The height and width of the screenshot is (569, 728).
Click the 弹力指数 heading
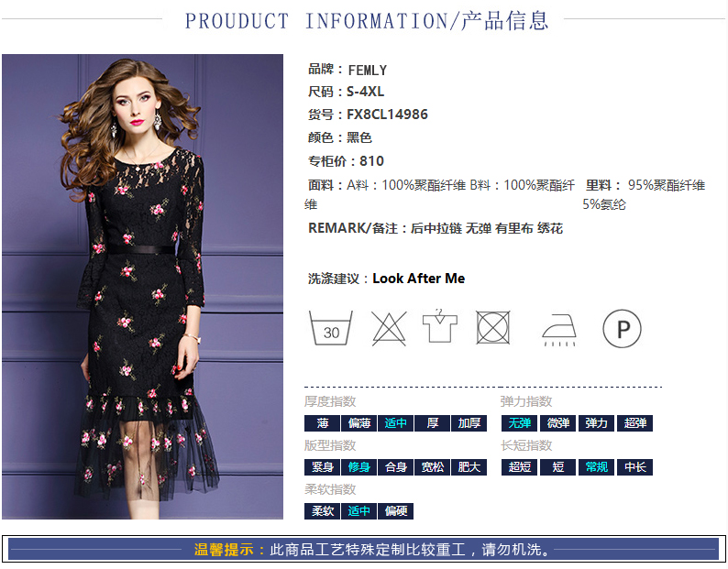(x=526, y=401)
